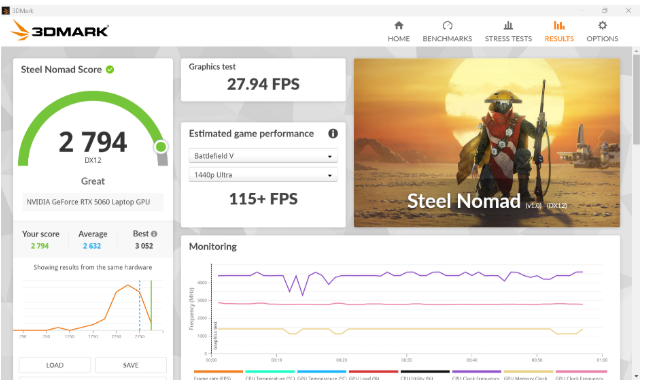Click the LOAD button

point(55,365)
